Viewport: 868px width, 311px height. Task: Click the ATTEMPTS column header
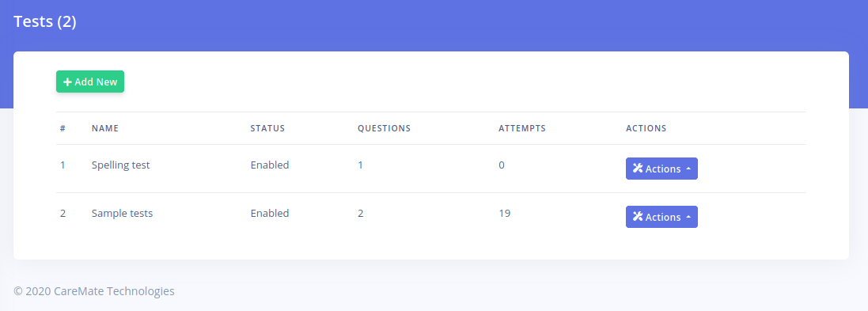click(x=522, y=128)
